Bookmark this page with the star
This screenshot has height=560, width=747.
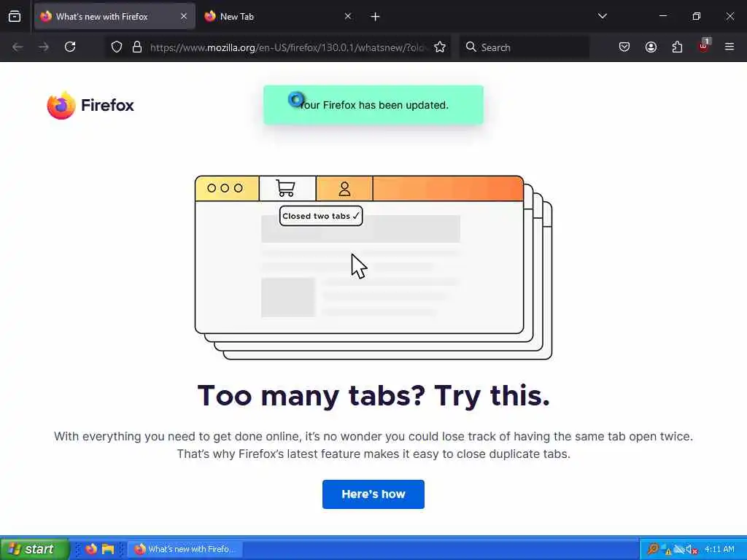pos(440,47)
